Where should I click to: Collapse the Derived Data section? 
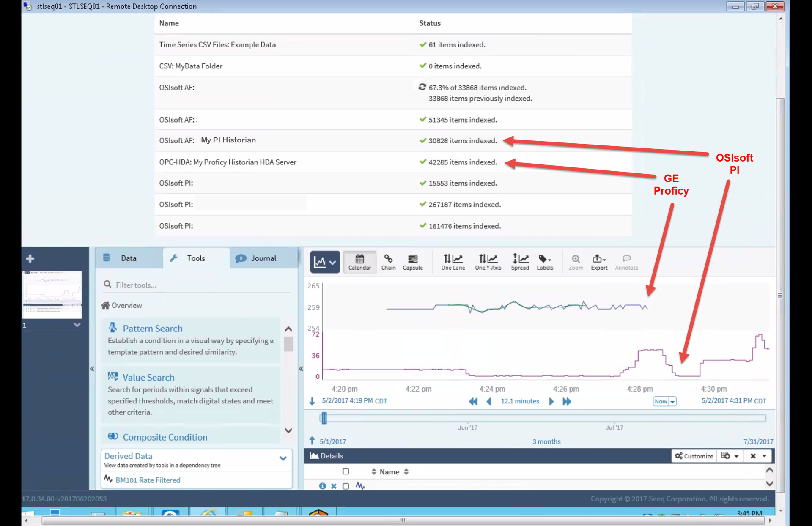283,458
